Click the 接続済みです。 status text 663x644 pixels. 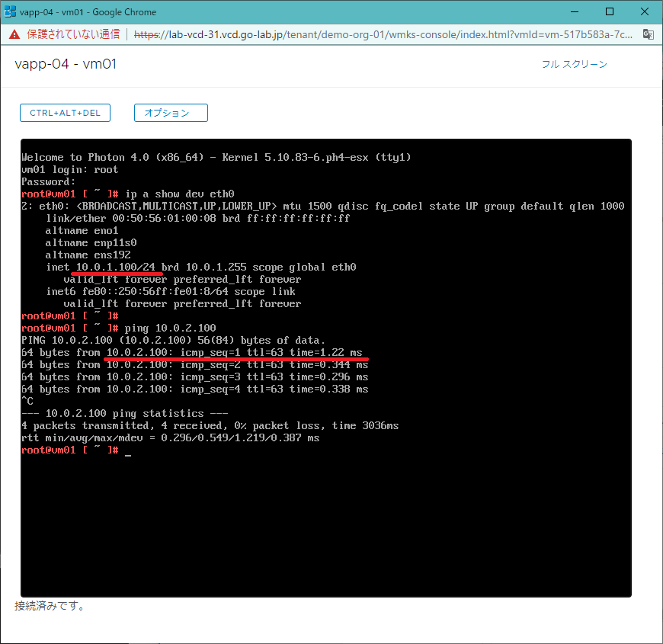[50, 606]
